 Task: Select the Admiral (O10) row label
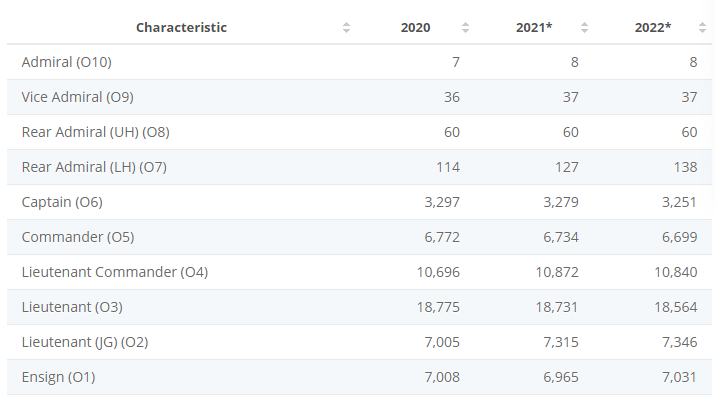point(67,62)
